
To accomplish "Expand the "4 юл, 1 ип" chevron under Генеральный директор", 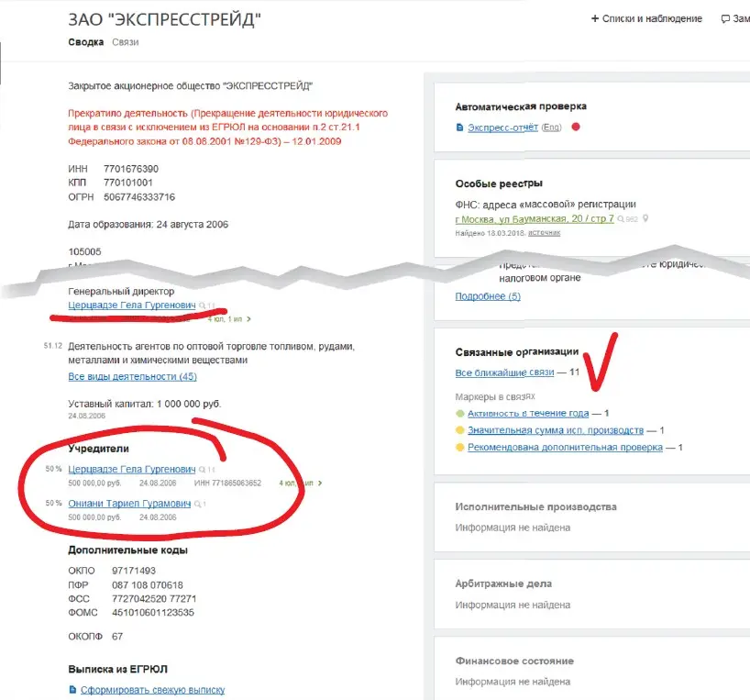I will 248,319.
